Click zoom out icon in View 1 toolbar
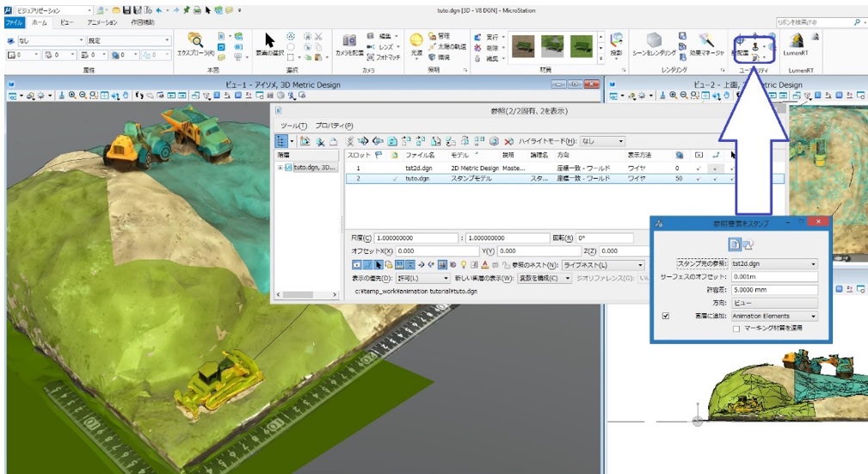The width and height of the screenshot is (868, 474). 83,95
